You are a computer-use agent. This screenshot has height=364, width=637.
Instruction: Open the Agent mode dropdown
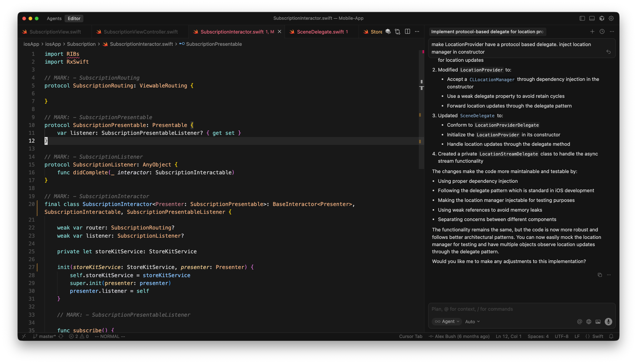pos(447,321)
